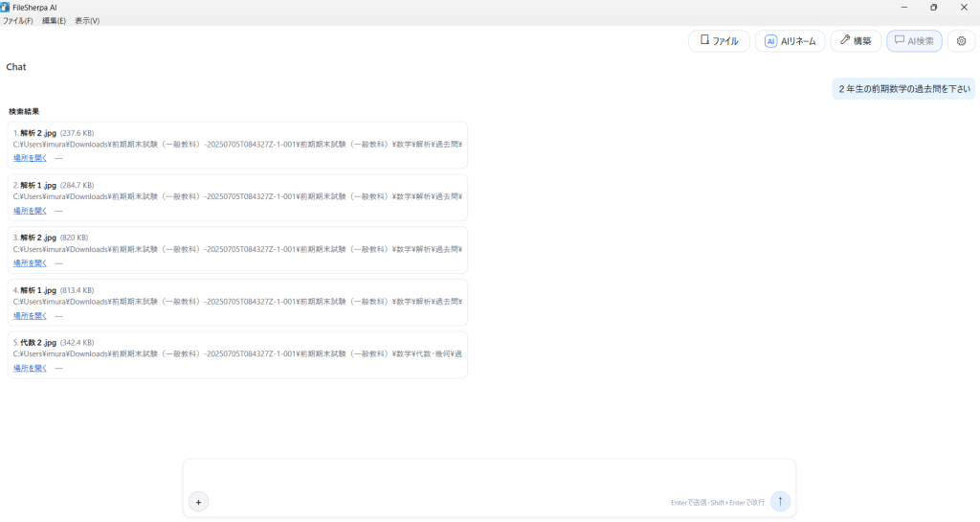Click 場所を開く for 代数２.jpg
Viewport: 980px width, 522px height.
pos(30,368)
